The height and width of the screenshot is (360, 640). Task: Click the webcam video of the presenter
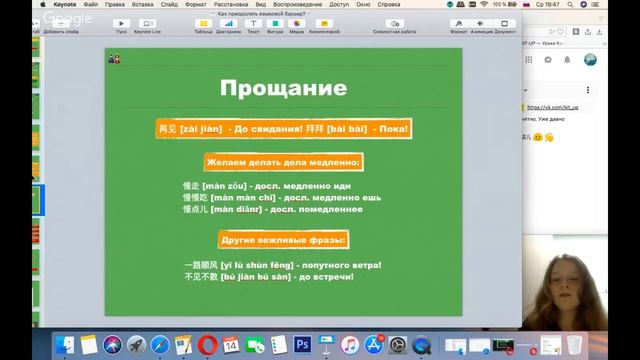tap(565, 283)
